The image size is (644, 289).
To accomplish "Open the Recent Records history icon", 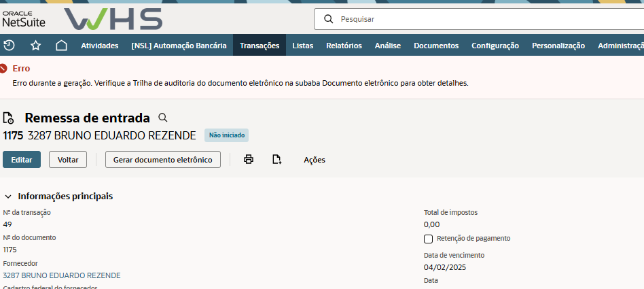I will (x=9, y=46).
